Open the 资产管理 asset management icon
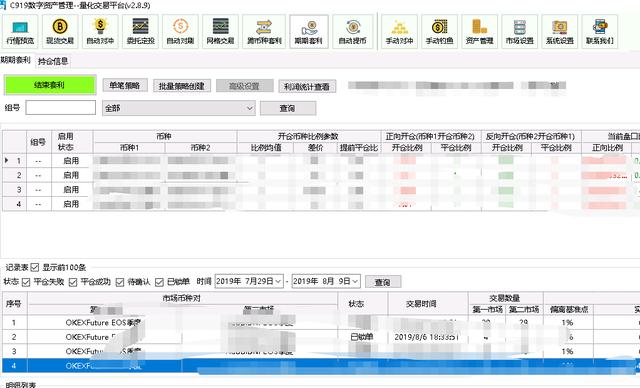The width and height of the screenshot is (640, 388). 480,31
